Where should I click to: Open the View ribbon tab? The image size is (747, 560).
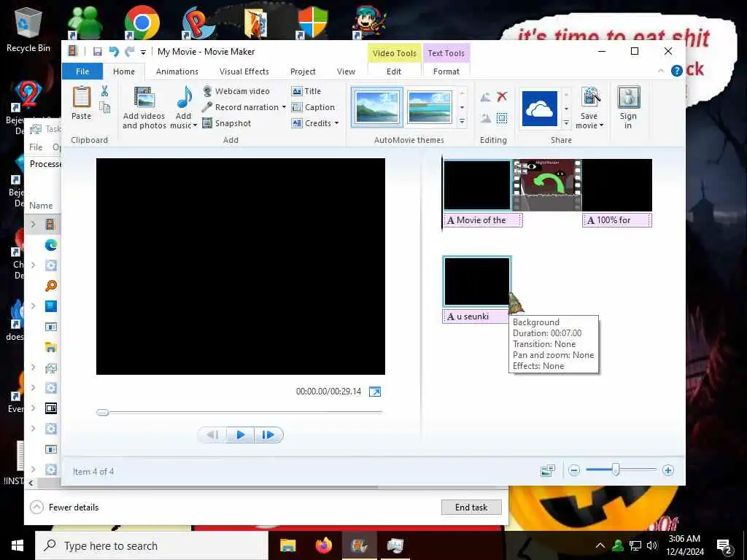pos(346,71)
